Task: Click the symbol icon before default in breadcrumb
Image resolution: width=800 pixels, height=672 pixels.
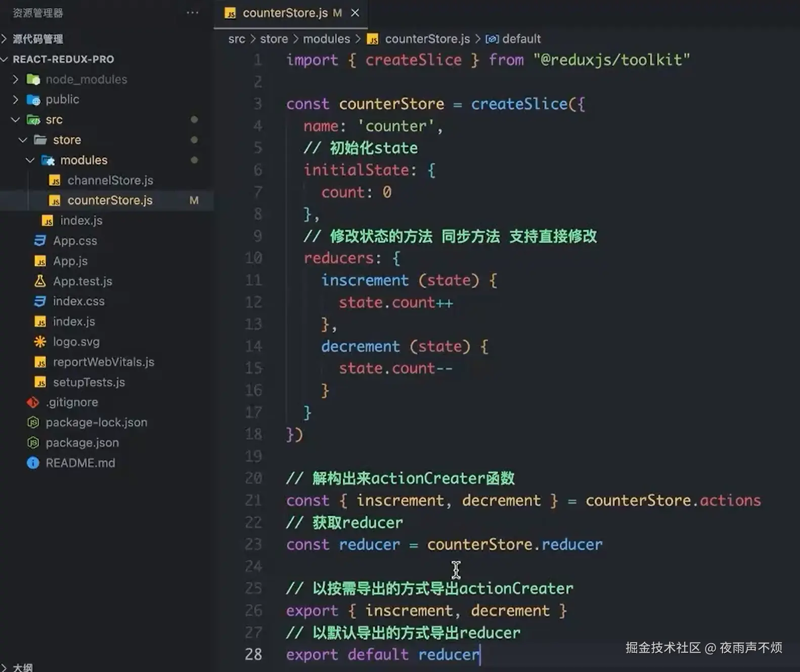Action: point(492,39)
